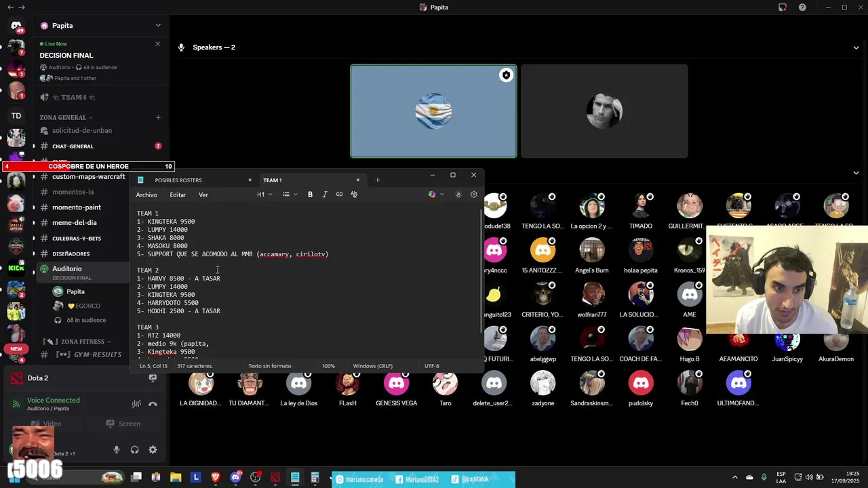Dismiss the Live Now DECISION FINAL banner
The image size is (868, 488).
[x=157, y=43]
